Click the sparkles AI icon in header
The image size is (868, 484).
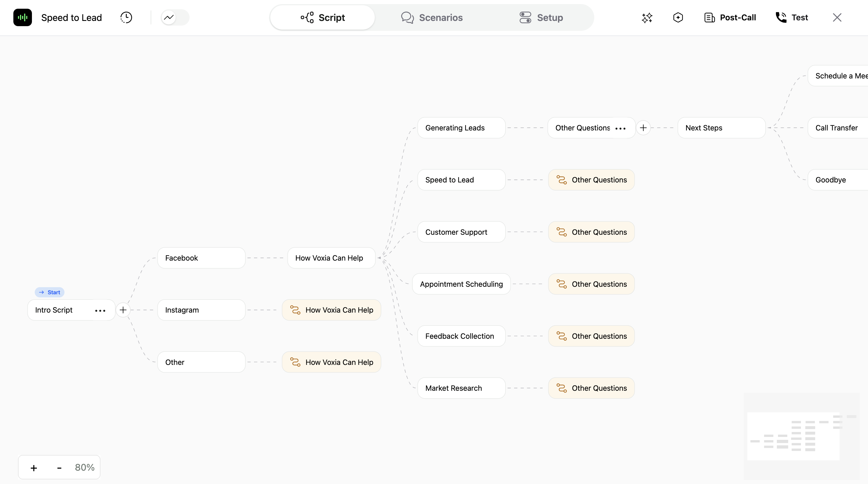point(647,17)
